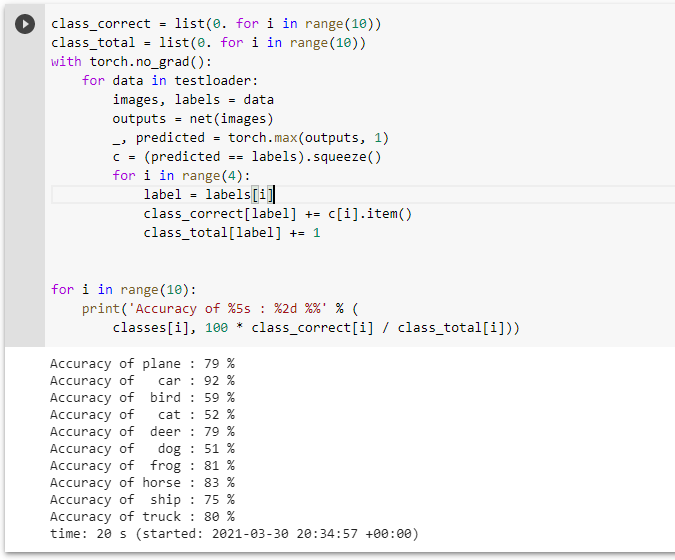Screen dimensions: 675x560
Task: Click the 'torch.max(outputs, 1)' line
Action: pyautogui.click(x=251, y=138)
